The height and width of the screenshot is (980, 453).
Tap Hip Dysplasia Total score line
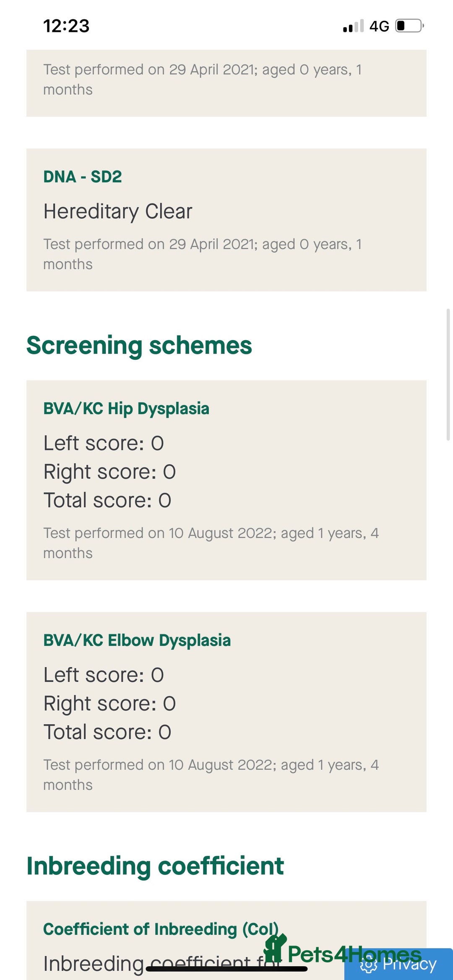107,500
